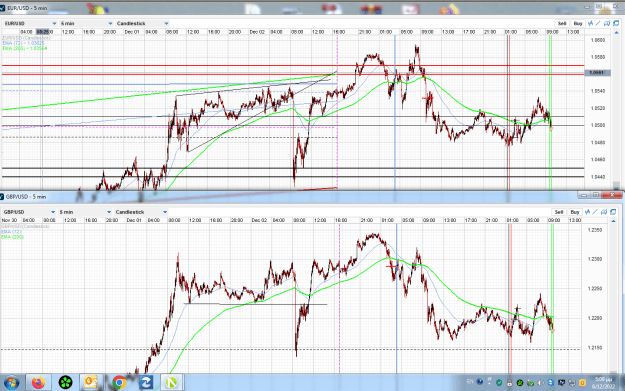This screenshot has width=625, height=391.
Task: Click detach window icon on EUR/USD chart
Action: (616, 24)
